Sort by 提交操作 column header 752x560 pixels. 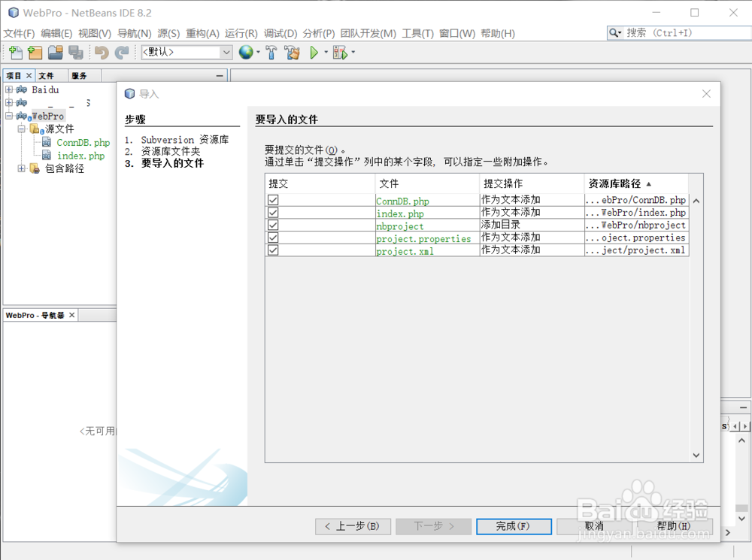coord(532,183)
